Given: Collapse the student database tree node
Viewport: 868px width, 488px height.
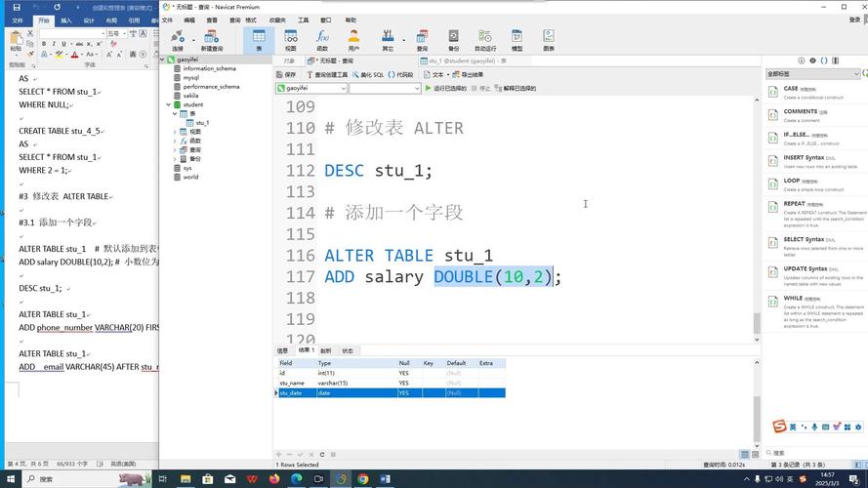Looking at the screenshot, I should pos(169,104).
